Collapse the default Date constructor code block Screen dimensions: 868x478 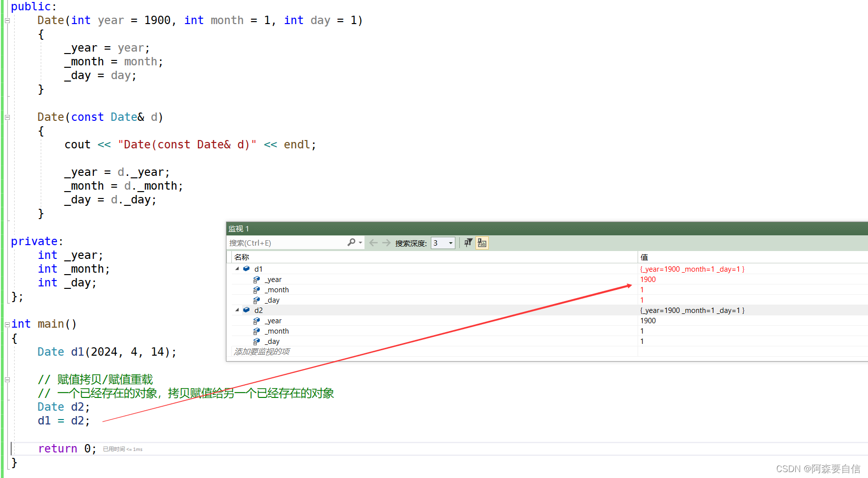[7, 21]
